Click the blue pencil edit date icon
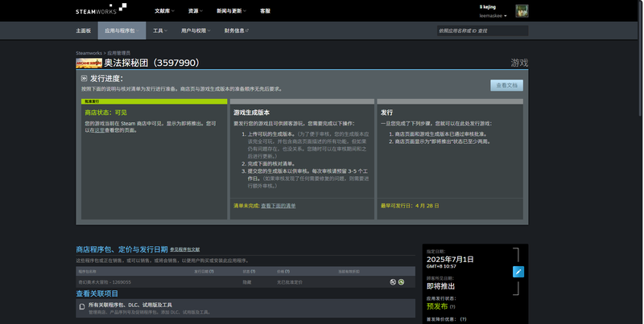644x324 pixels. point(518,272)
